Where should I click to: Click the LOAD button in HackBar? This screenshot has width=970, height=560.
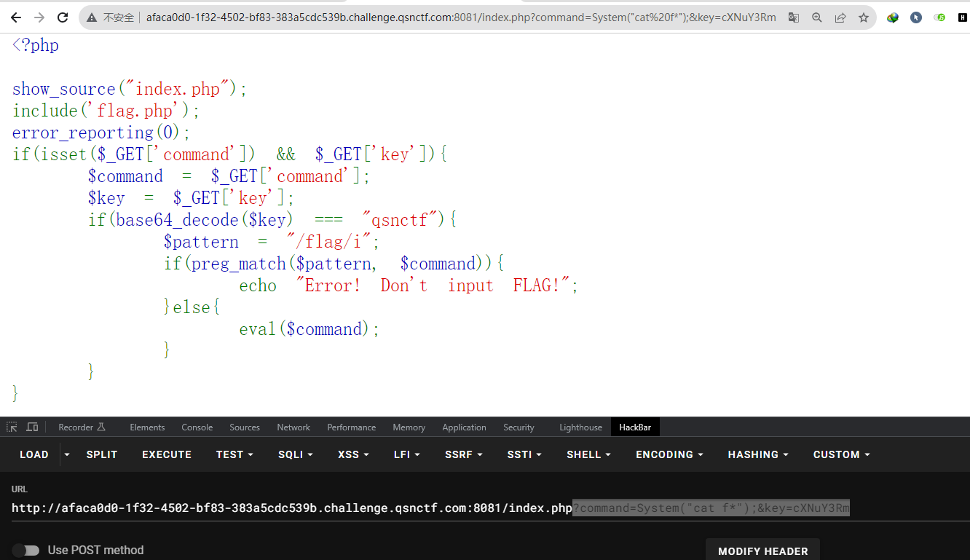(x=34, y=454)
